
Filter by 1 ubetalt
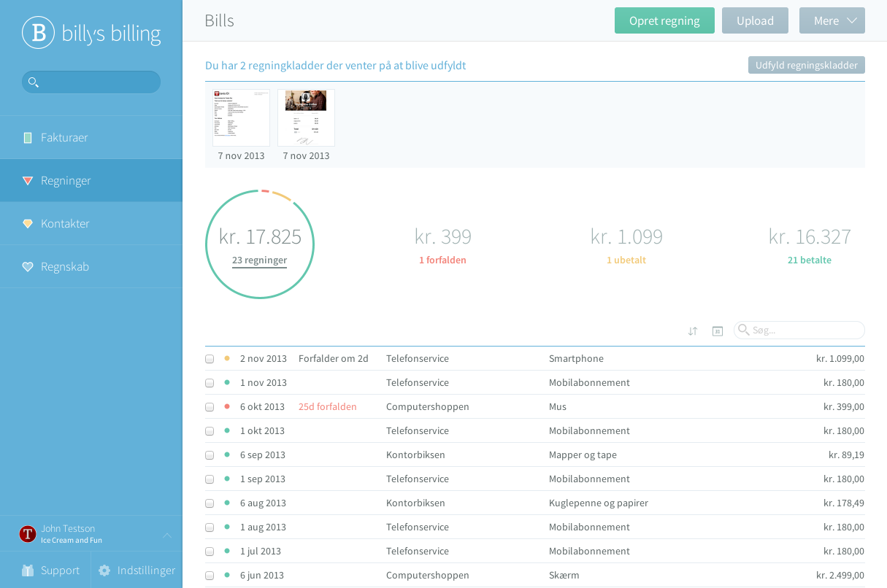click(x=626, y=260)
